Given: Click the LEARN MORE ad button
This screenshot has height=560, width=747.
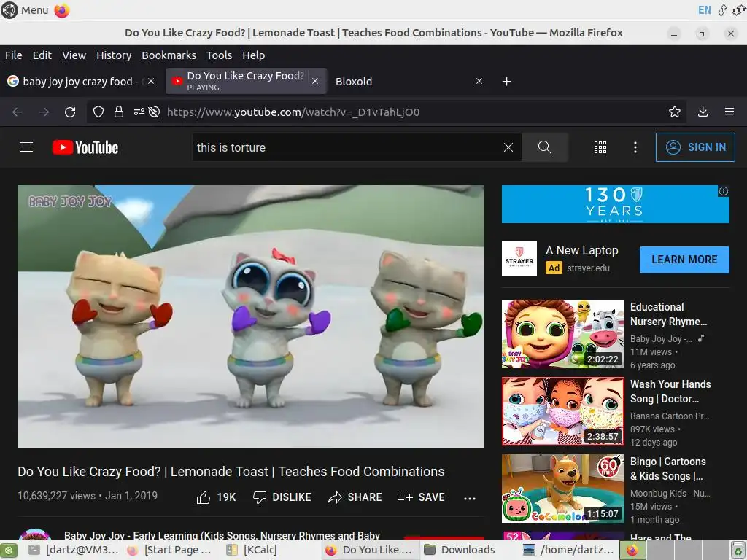Looking at the screenshot, I should (x=684, y=260).
